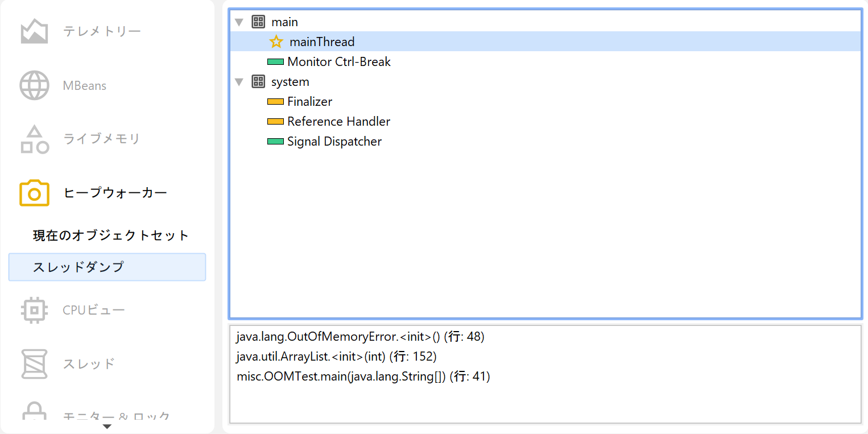Image resolution: width=868 pixels, height=434 pixels.
Task: Open the テレメトリー section icon
Action: pos(34,31)
